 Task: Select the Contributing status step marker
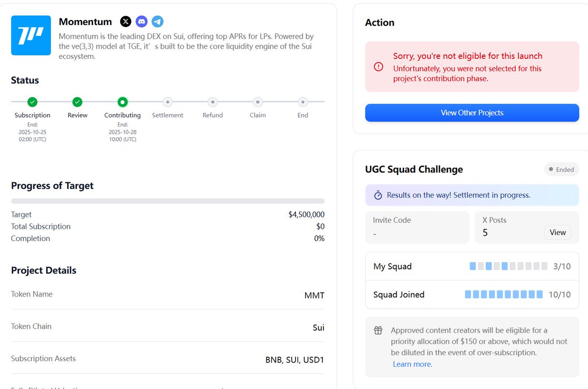122,102
